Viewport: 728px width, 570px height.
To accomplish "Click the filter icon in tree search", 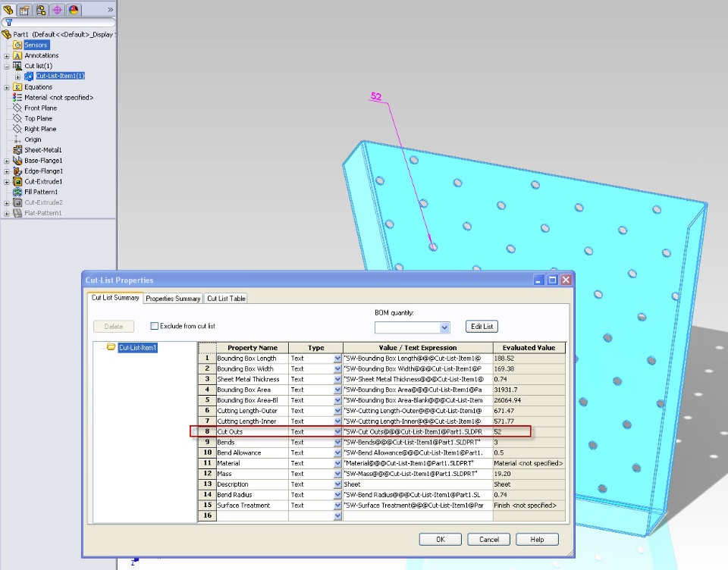I will tap(9, 22).
